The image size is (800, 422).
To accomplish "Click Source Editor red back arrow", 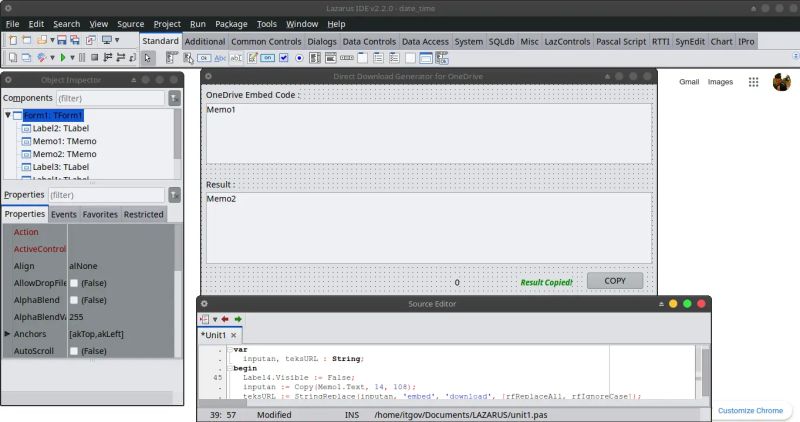I will pos(225,319).
